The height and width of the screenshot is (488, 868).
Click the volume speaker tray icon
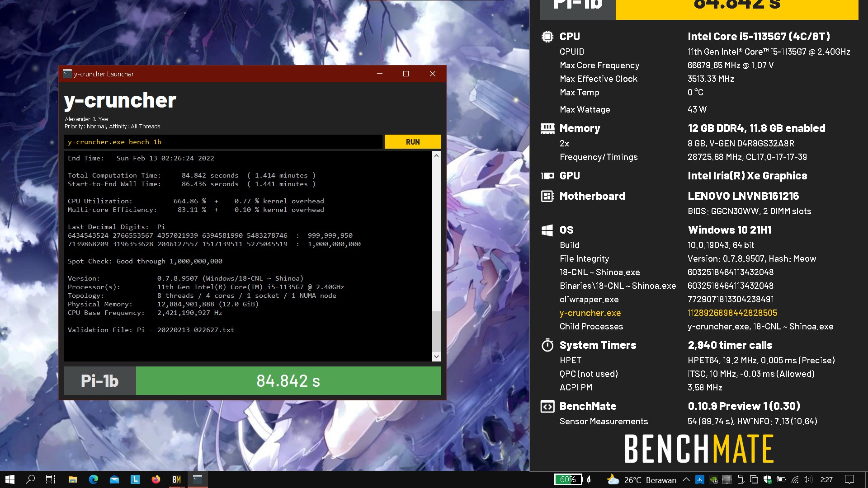(x=808, y=479)
